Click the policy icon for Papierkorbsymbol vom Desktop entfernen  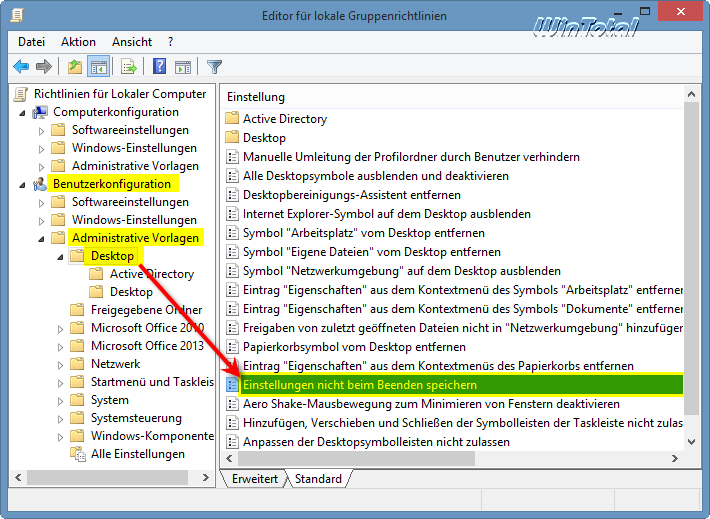[232, 347]
